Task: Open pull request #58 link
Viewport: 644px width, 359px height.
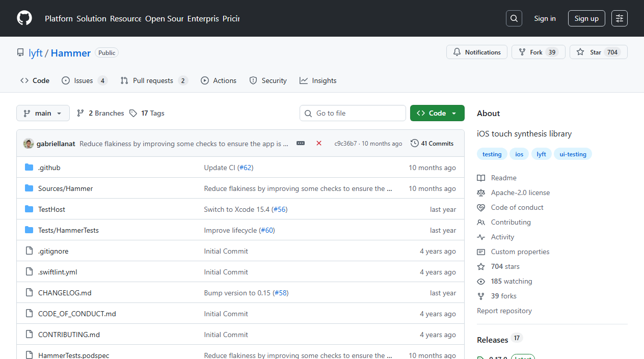Action: (281, 293)
